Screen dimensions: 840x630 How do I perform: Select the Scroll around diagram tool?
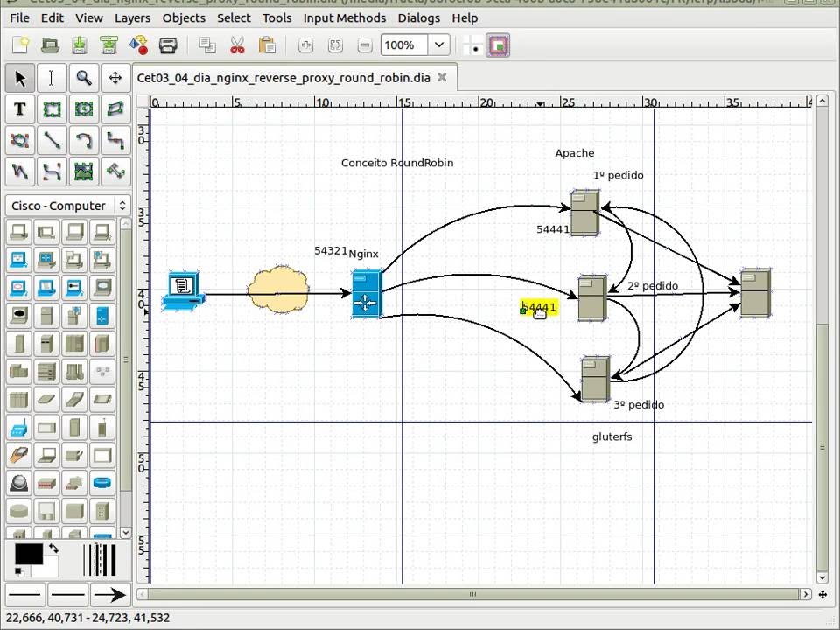[115, 78]
